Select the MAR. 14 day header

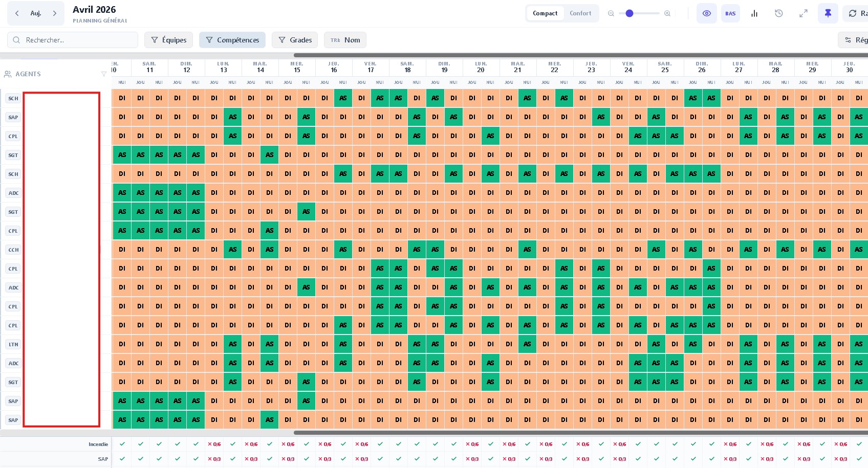[260, 67]
